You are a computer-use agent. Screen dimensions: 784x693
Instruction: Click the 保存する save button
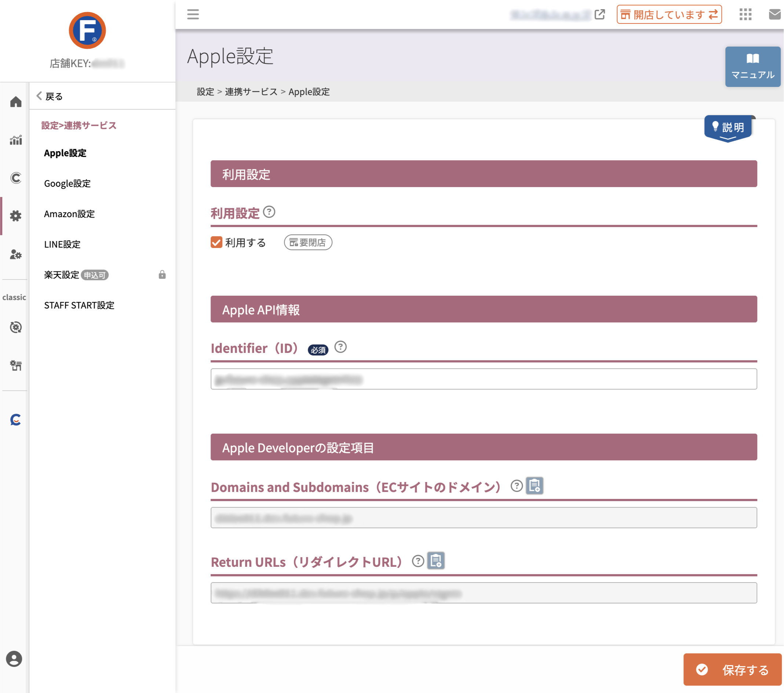[732, 670]
